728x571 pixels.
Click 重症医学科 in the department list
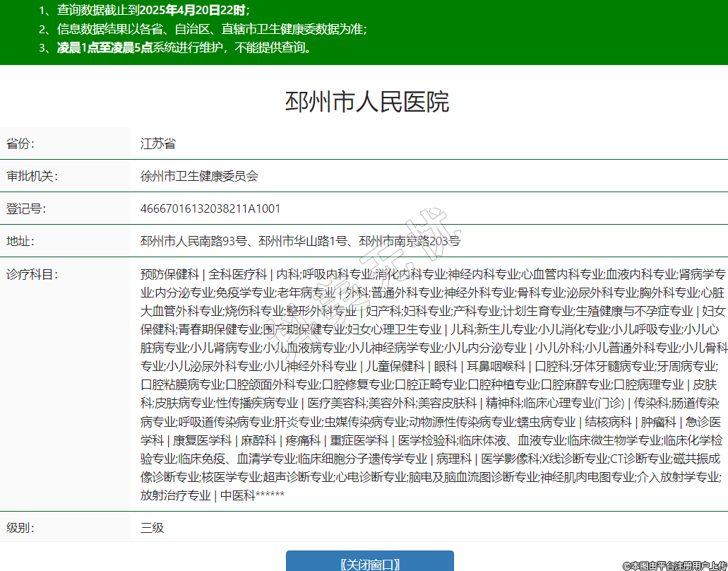[359, 440]
